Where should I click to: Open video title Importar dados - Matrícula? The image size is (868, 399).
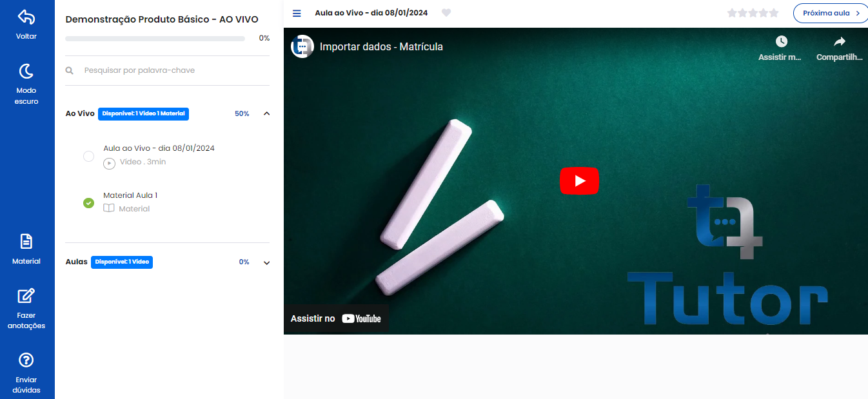[x=381, y=46]
